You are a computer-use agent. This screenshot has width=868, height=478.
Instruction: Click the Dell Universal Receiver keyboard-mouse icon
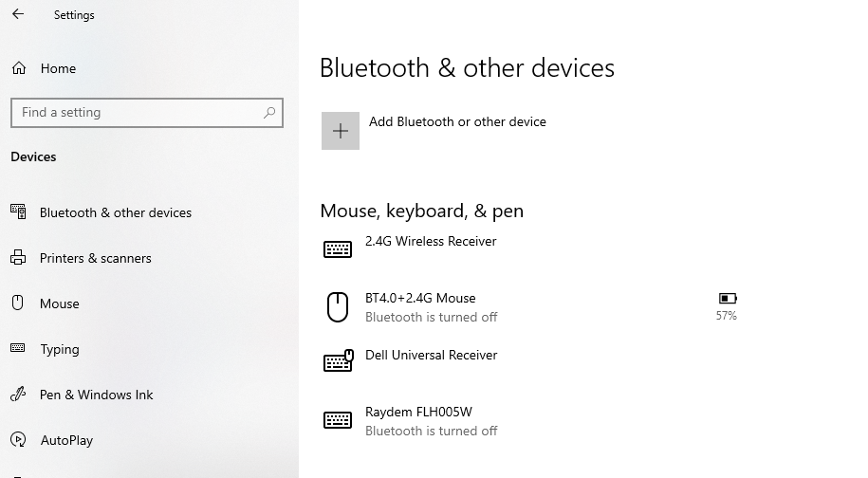coord(338,361)
